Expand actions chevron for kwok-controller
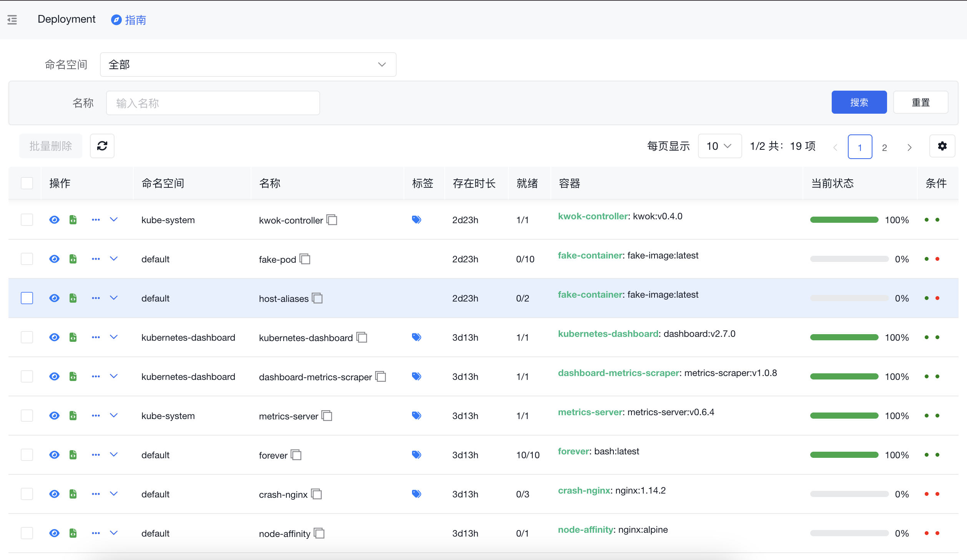967x560 pixels. click(114, 220)
